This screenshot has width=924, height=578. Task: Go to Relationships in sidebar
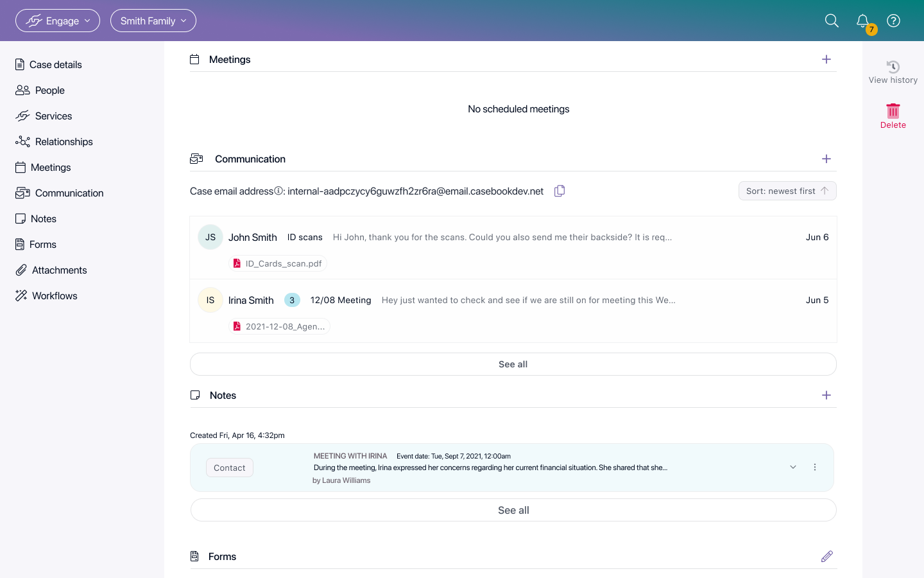64,141
